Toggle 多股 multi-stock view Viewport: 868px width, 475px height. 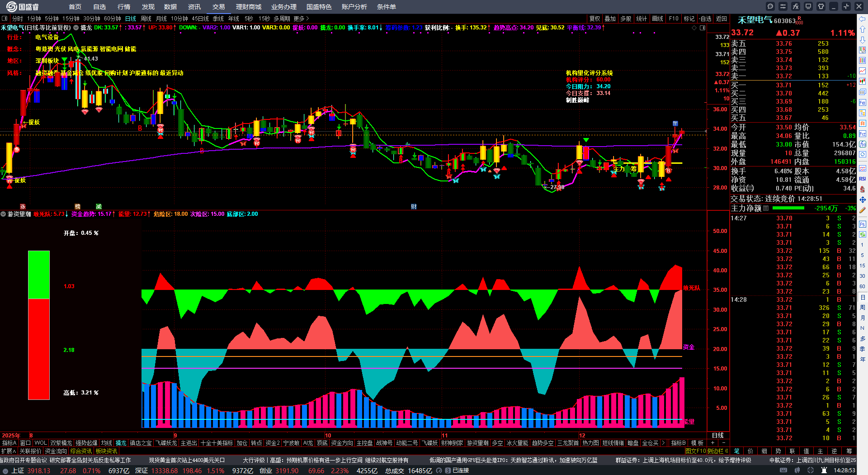(626, 19)
